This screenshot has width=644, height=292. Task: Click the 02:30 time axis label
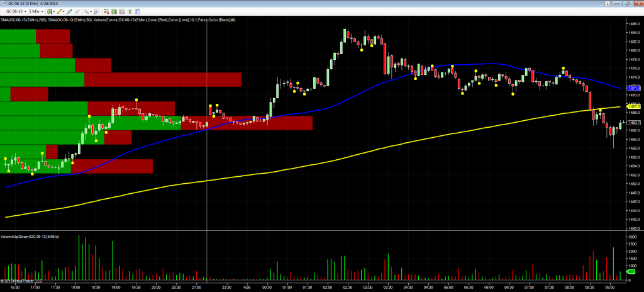point(347,287)
